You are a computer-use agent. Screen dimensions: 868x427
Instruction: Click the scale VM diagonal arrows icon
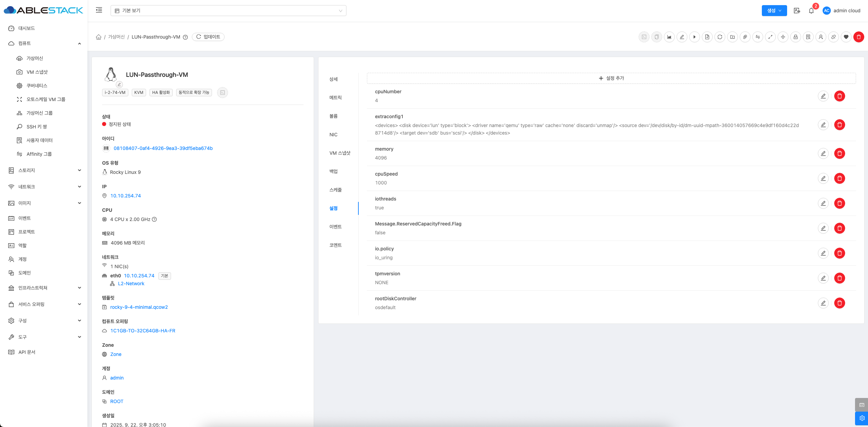[770, 37]
